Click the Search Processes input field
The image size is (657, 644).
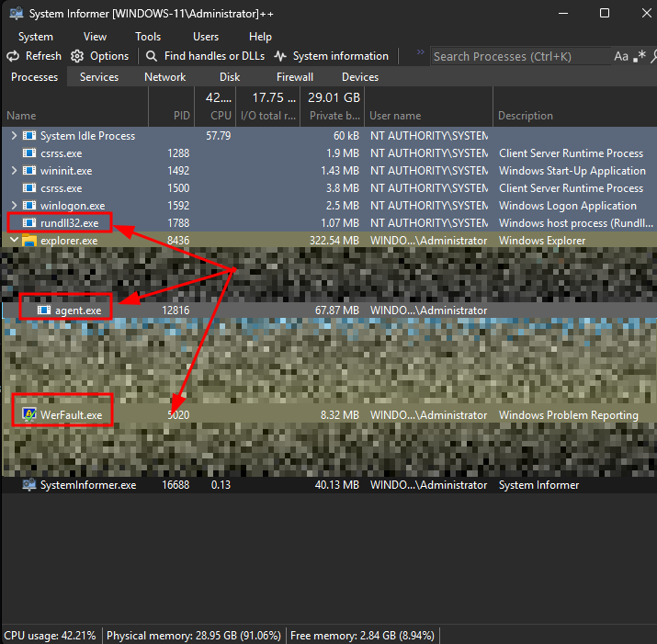tap(520, 57)
